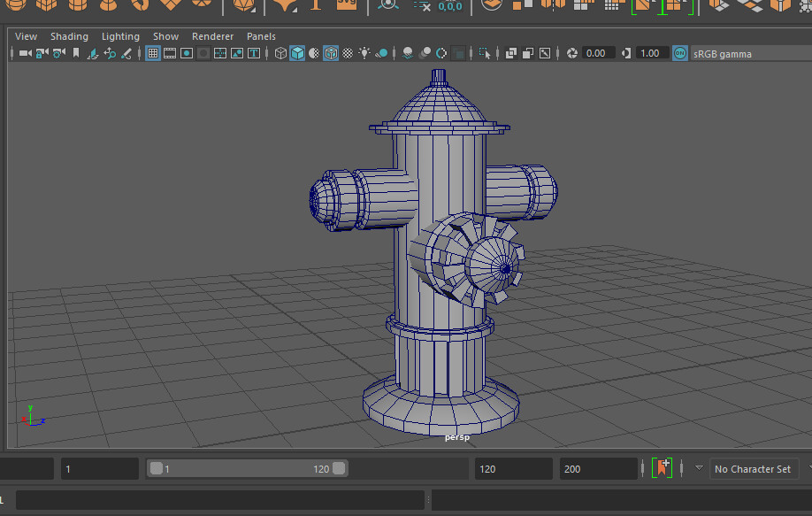Image resolution: width=812 pixels, height=516 pixels.
Task: Toggle the Grease Pencil tool
Action: (126, 53)
